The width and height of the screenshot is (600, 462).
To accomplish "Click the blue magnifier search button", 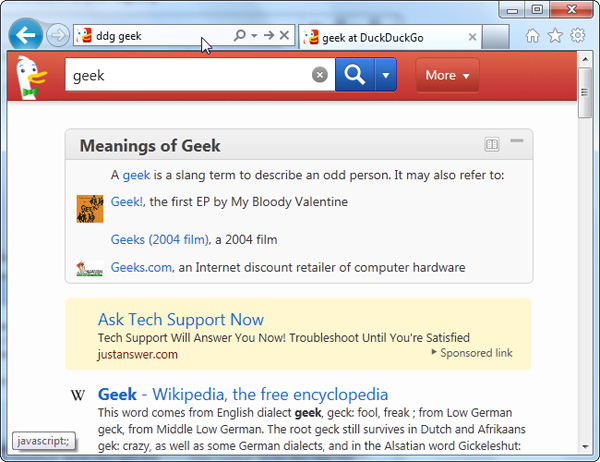I will pyautogui.click(x=355, y=75).
